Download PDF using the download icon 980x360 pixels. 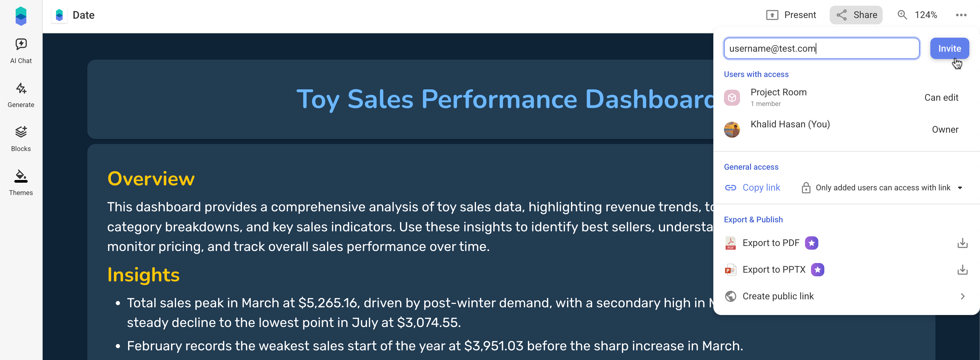pos(962,243)
